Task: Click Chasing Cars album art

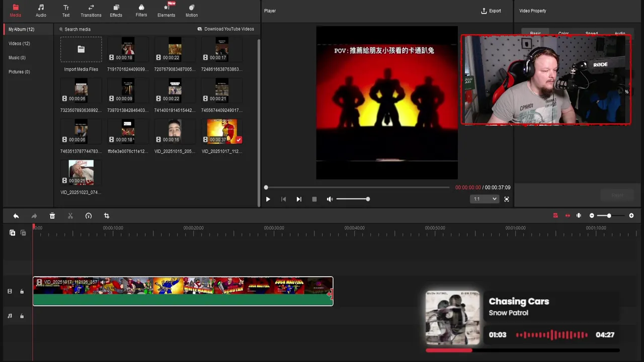Action: click(453, 318)
